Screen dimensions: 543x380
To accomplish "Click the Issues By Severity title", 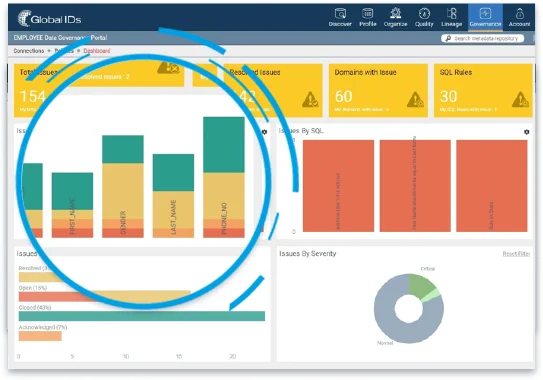I will [x=308, y=254].
